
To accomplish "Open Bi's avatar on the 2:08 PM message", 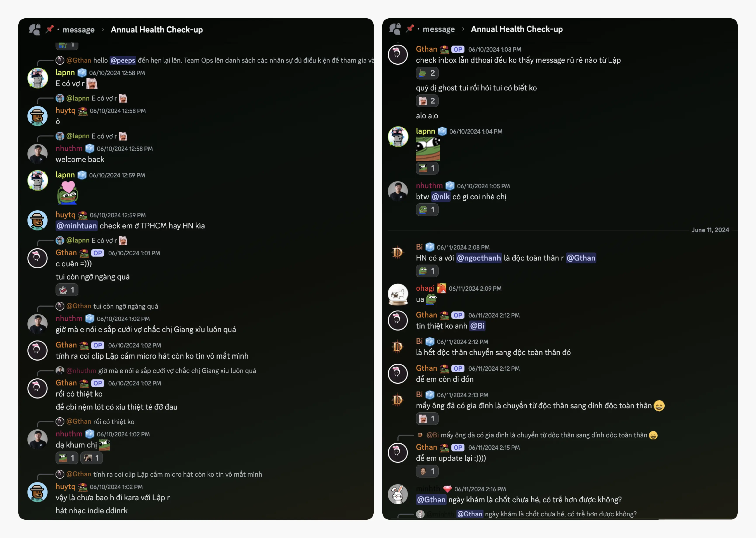I will coord(398,252).
